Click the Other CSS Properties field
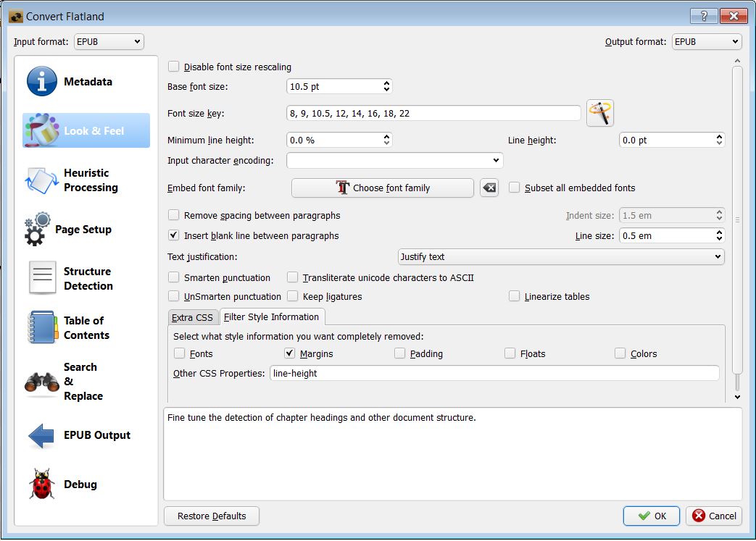 494,374
